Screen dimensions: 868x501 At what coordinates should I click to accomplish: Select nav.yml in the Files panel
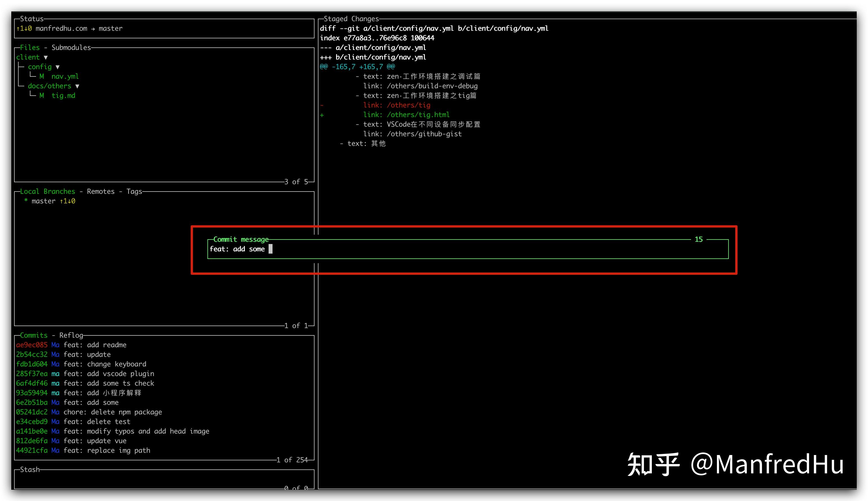[65, 76]
